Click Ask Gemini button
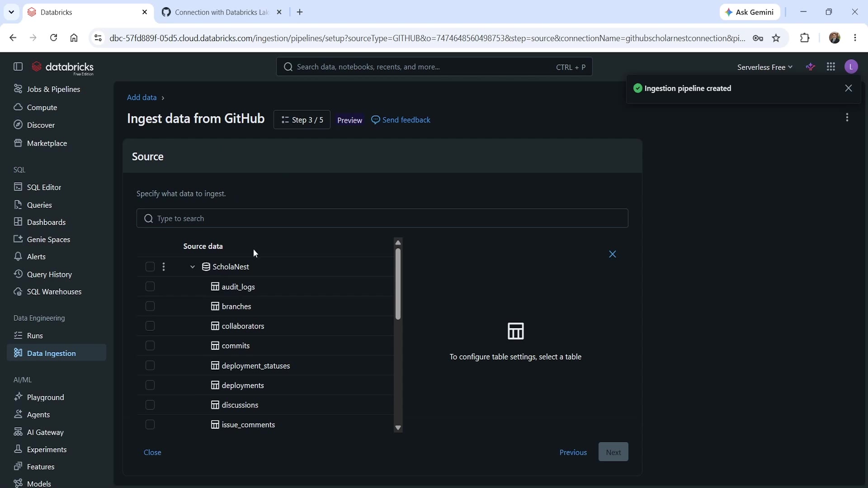Screen dimensions: 868x488 (750, 12)
